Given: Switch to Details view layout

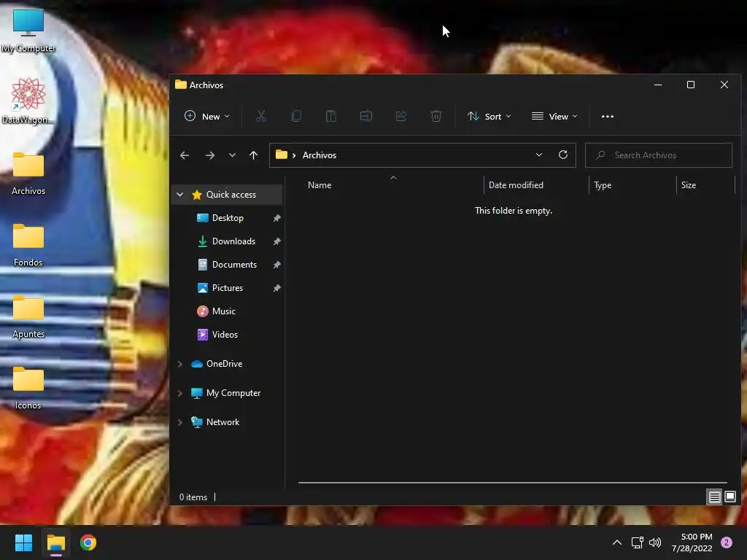Looking at the screenshot, I should (714, 497).
